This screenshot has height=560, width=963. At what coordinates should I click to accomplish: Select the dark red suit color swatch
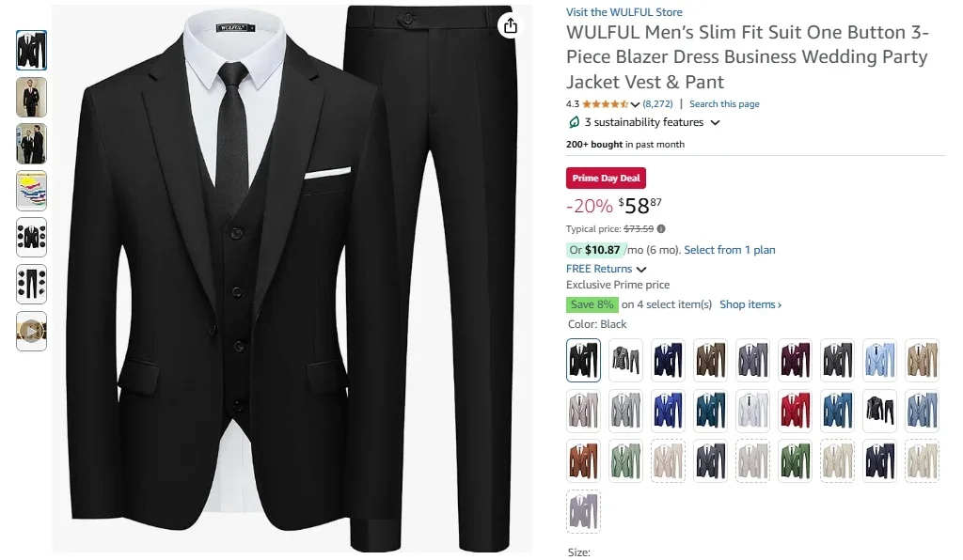tap(795, 360)
